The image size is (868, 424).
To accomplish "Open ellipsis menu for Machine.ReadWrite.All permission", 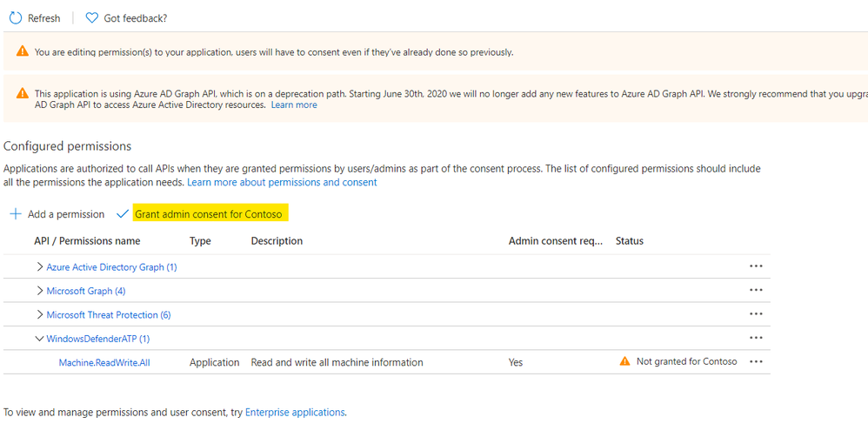I will click(755, 362).
